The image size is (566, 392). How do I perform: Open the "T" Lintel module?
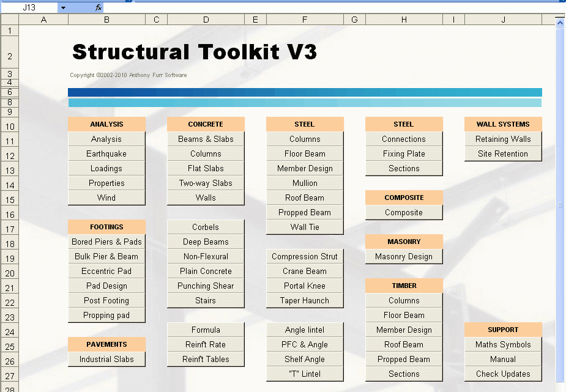point(305,374)
